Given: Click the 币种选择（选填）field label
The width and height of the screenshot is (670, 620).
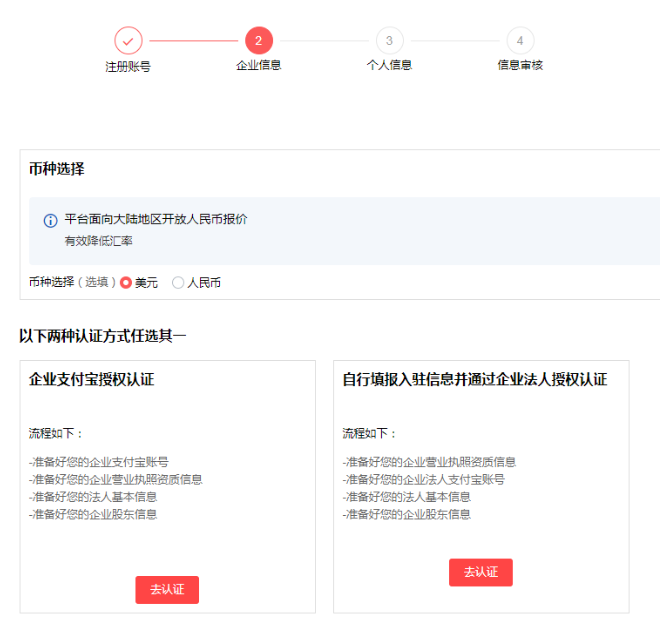Looking at the screenshot, I should (72, 282).
